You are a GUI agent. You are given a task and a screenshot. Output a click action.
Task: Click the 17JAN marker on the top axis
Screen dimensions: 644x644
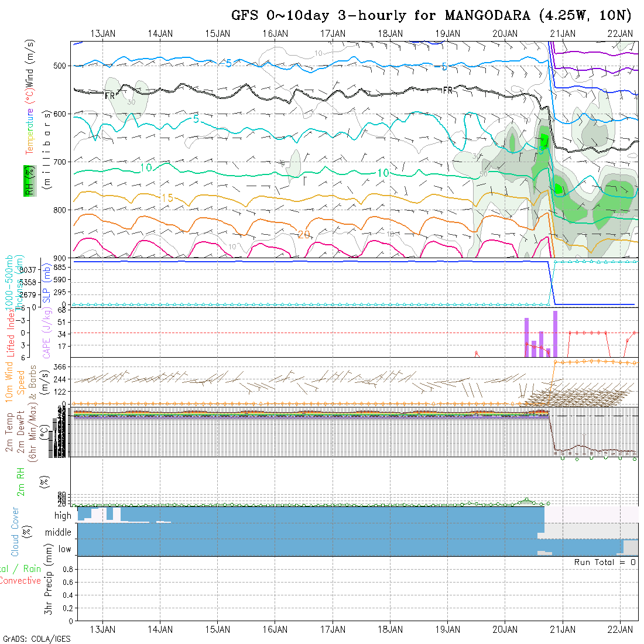pos(333,33)
